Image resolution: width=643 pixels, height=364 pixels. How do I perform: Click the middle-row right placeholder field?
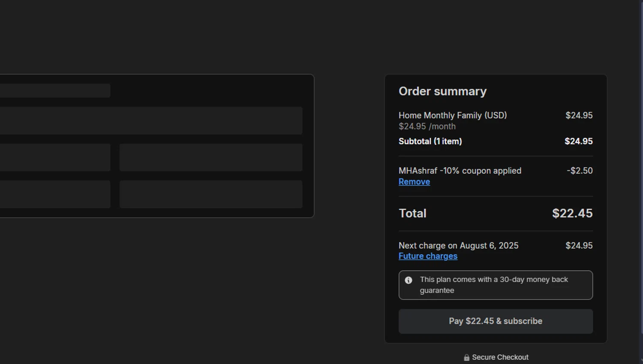pos(211,158)
